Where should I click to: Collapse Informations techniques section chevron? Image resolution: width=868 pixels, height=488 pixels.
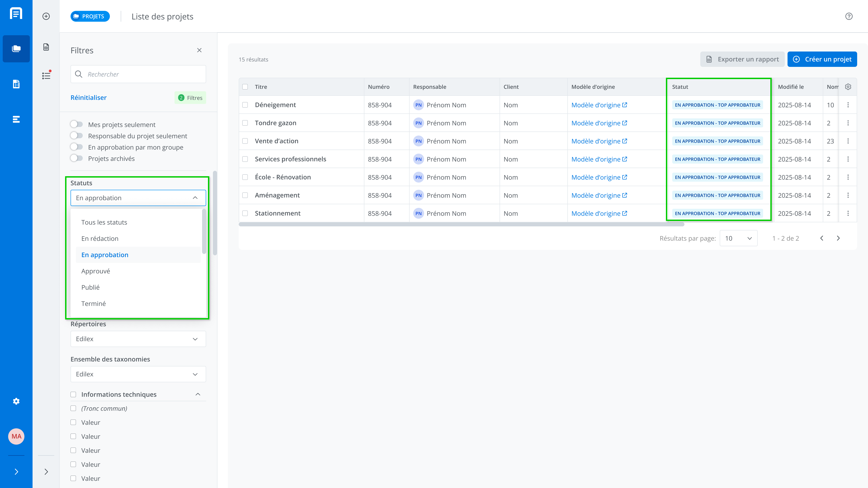[x=198, y=394]
